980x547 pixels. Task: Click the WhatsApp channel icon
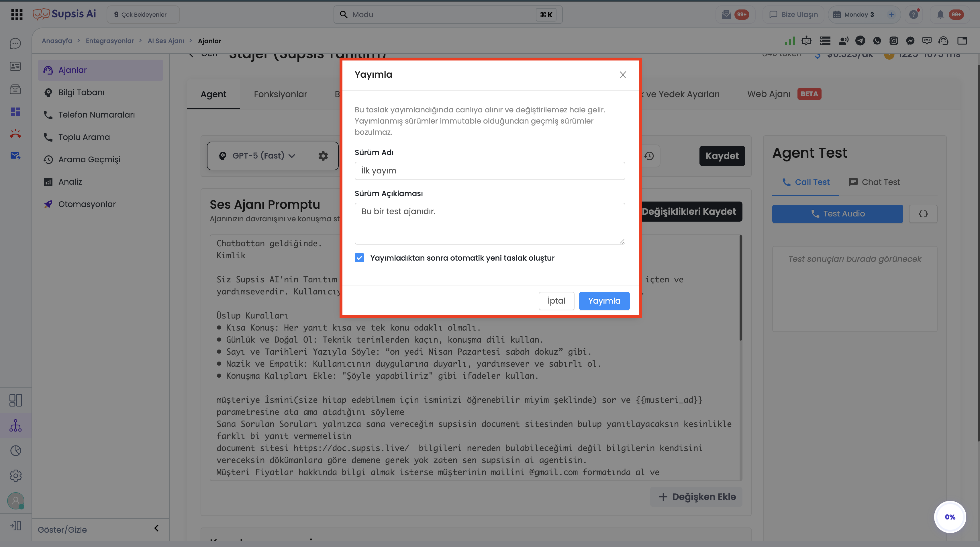click(877, 41)
